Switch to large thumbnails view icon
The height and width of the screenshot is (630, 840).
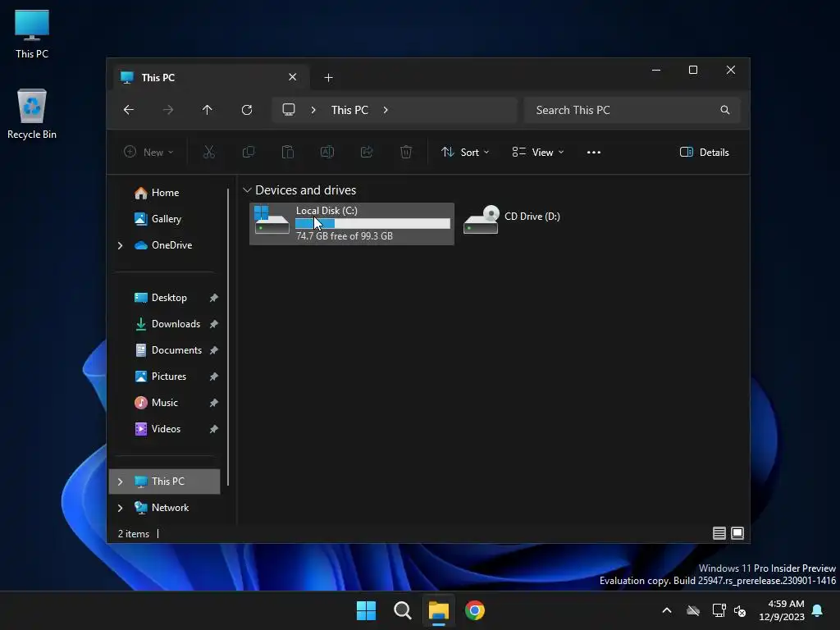(737, 533)
